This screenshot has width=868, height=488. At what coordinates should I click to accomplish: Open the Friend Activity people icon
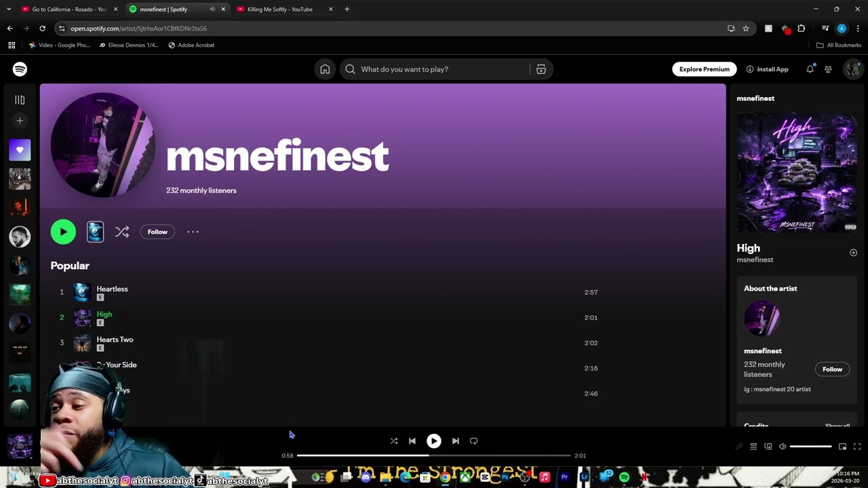click(x=828, y=69)
